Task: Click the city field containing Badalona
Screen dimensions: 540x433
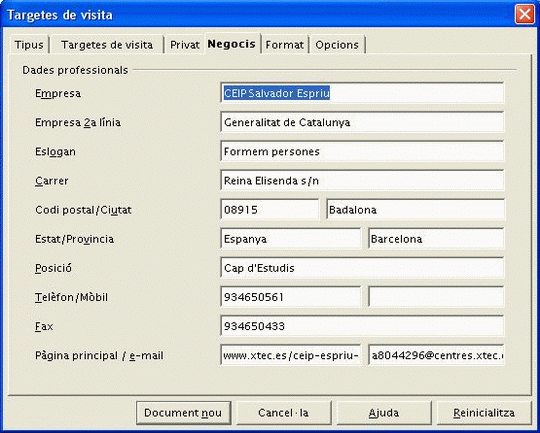Action: [415, 209]
